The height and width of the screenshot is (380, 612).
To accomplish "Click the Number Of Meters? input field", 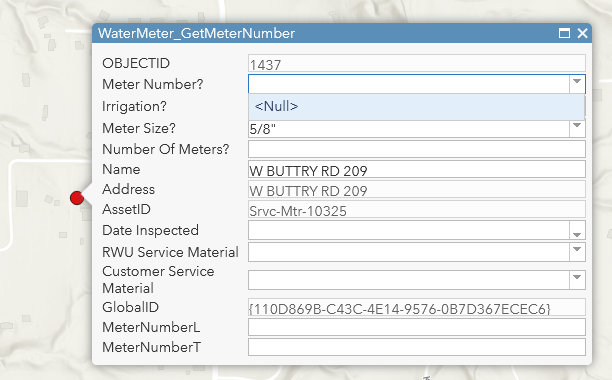I will coord(417,149).
